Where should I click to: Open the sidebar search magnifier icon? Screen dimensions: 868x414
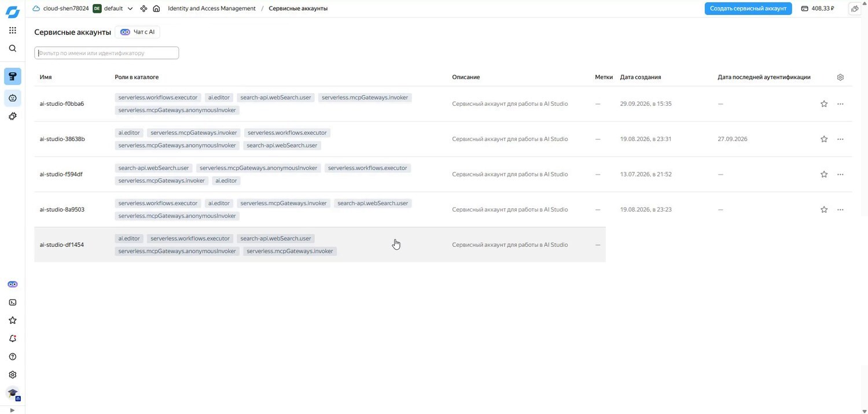pos(13,49)
